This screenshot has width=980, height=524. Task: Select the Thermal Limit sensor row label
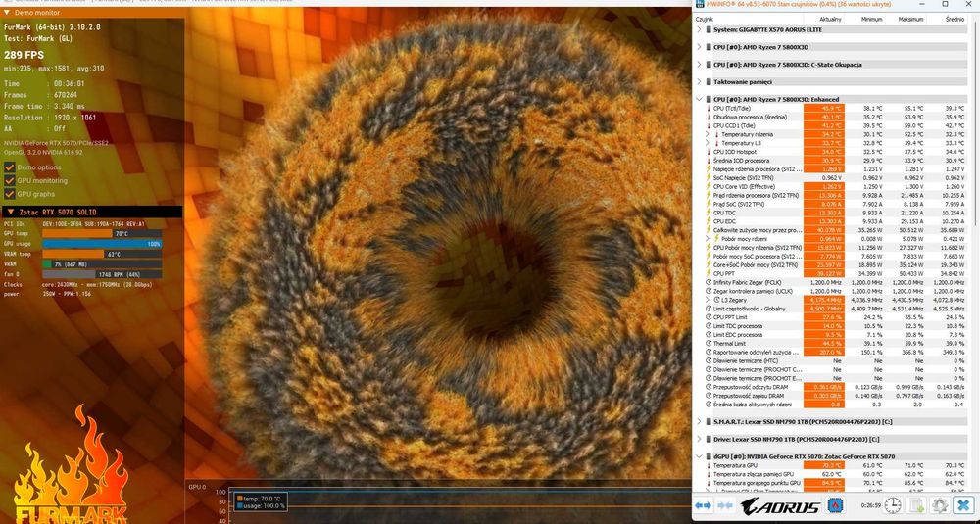[x=730, y=344]
